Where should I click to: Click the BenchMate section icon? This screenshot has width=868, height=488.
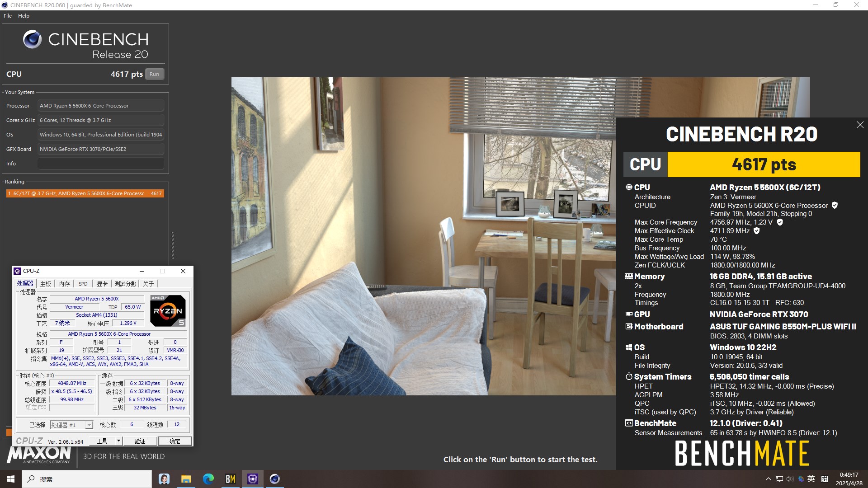coord(629,423)
